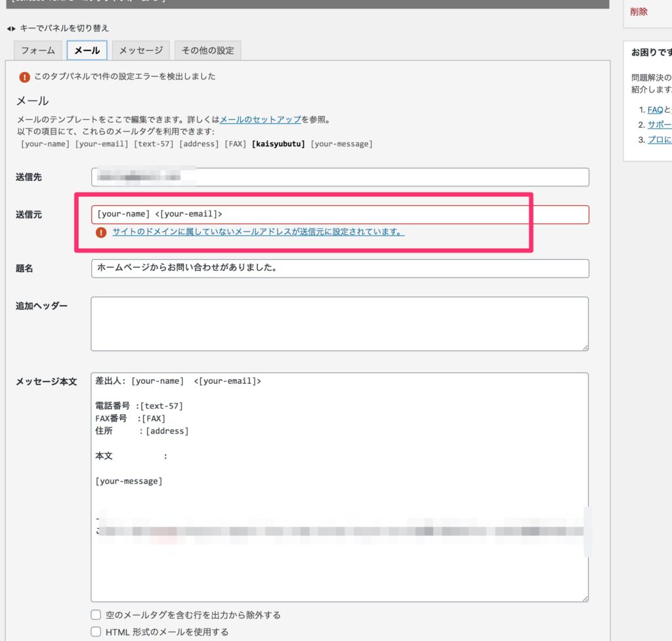Open the メールのセットアップ link
672x641 pixels.
coord(261,119)
